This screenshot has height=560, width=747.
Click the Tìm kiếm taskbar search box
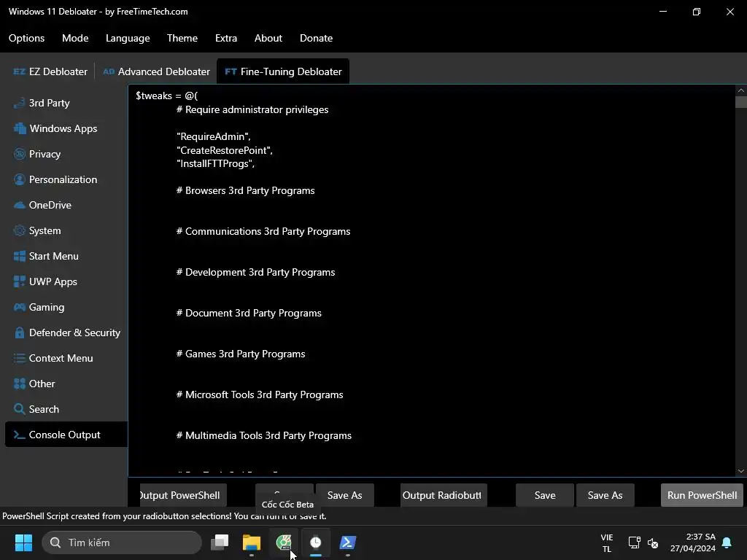click(x=122, y=542)
